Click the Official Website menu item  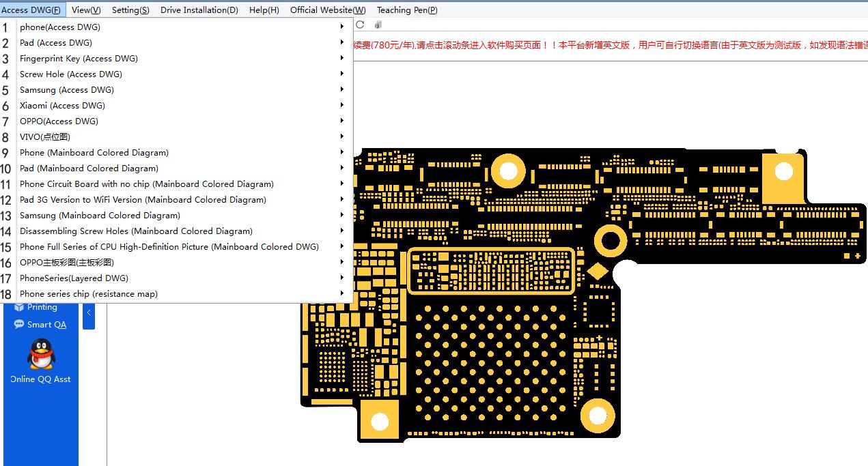click(327, 10)
